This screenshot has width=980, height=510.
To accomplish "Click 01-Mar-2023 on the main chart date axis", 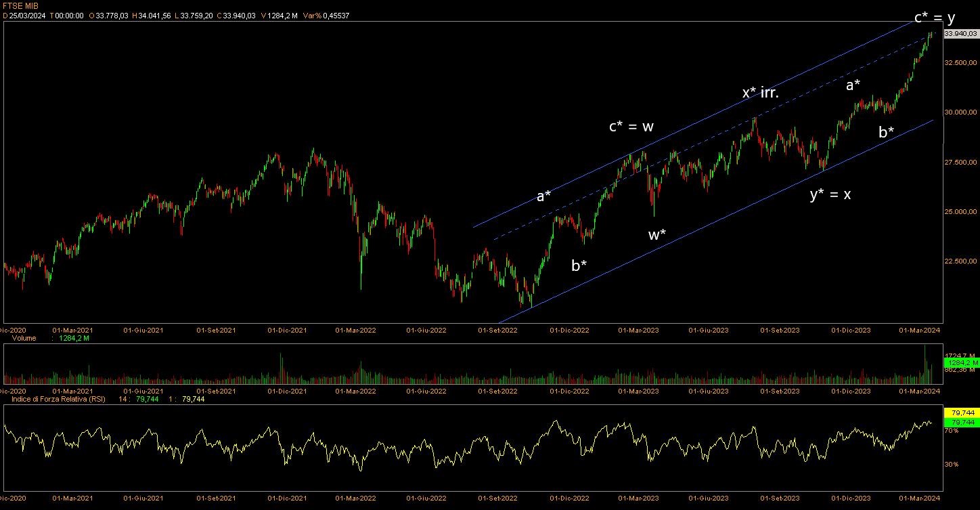I will point(638,331).
